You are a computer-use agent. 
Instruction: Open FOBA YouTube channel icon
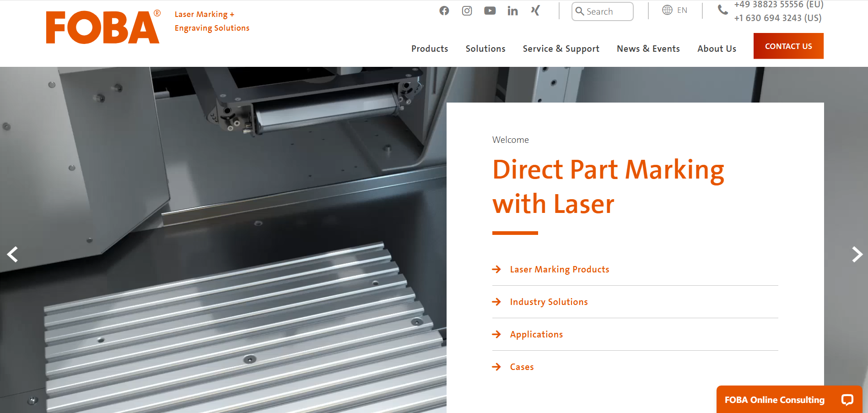(490, 11)
